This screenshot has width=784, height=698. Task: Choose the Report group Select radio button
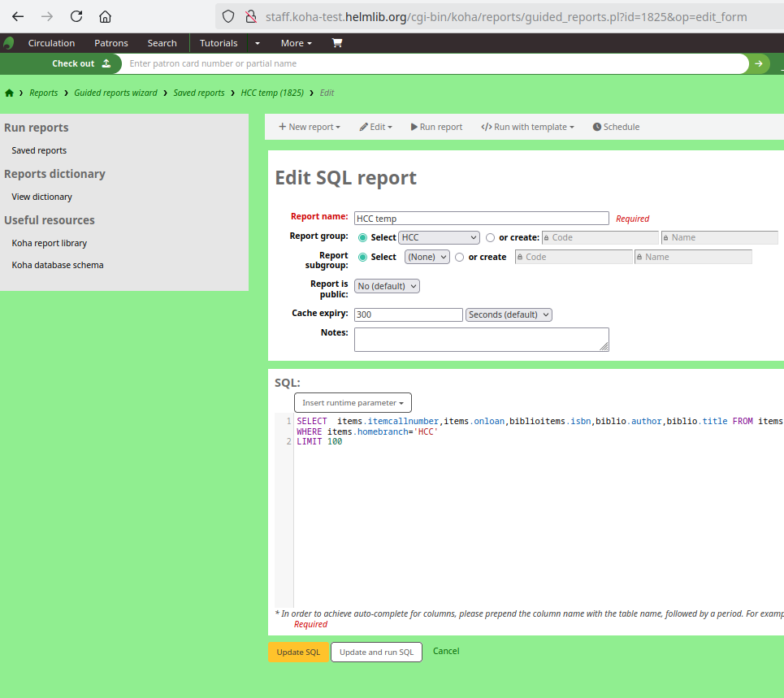point(362,238)
